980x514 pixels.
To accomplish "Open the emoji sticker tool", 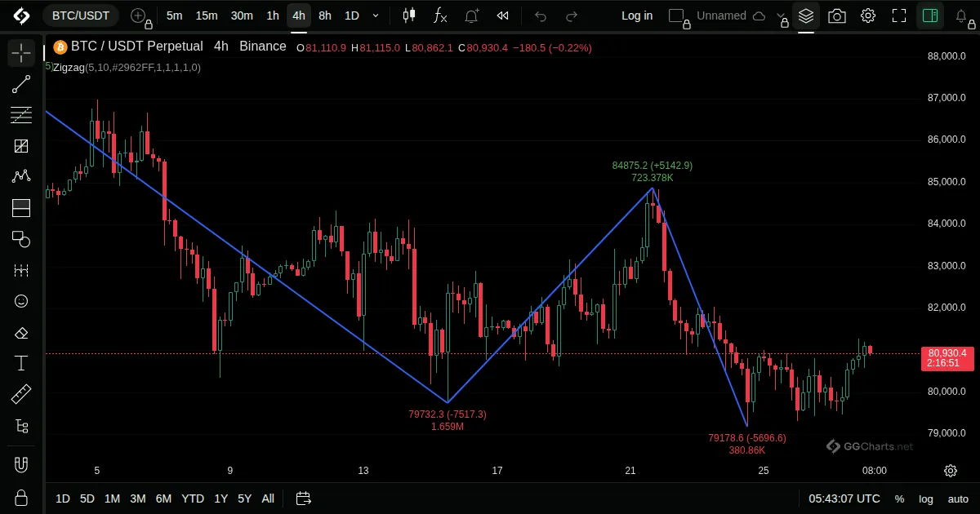I will [21, 301].
